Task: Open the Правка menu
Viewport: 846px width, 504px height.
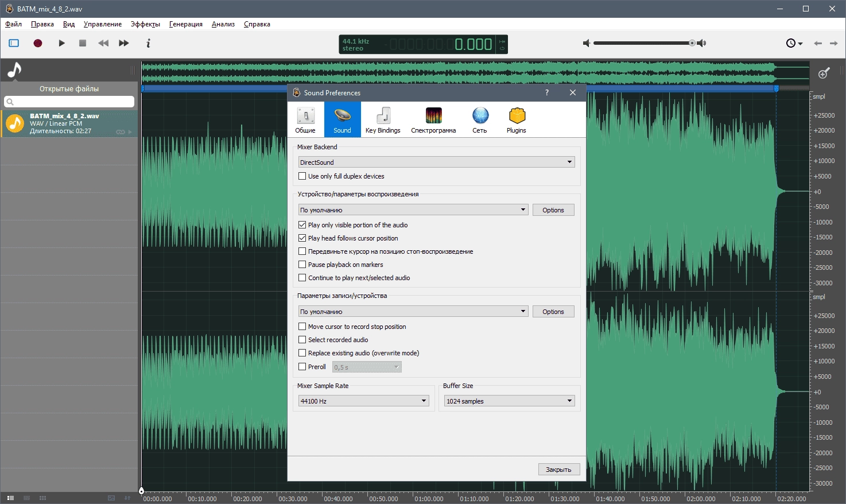Action: pos(42,24)
